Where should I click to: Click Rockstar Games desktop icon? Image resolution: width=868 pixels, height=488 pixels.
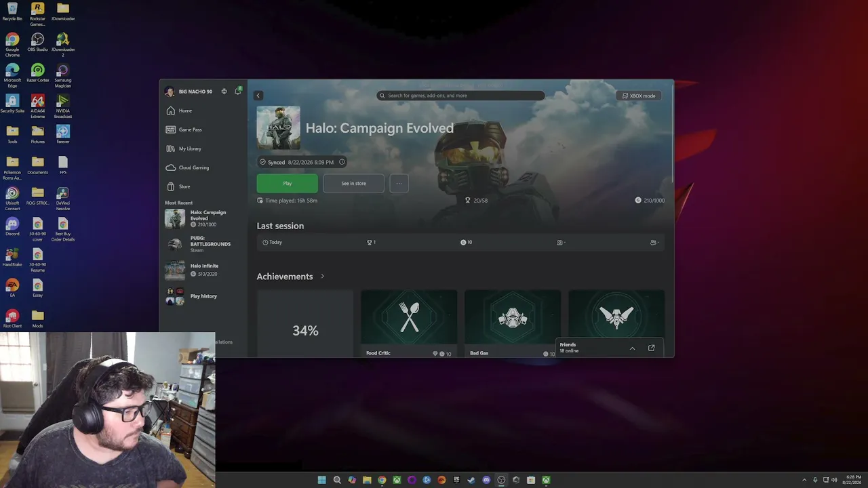click(37, 14)
